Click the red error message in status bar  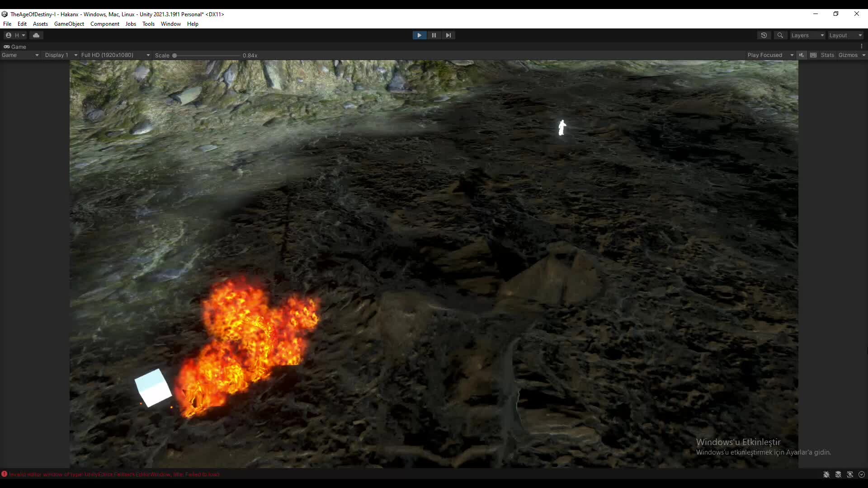click(114, 474)
